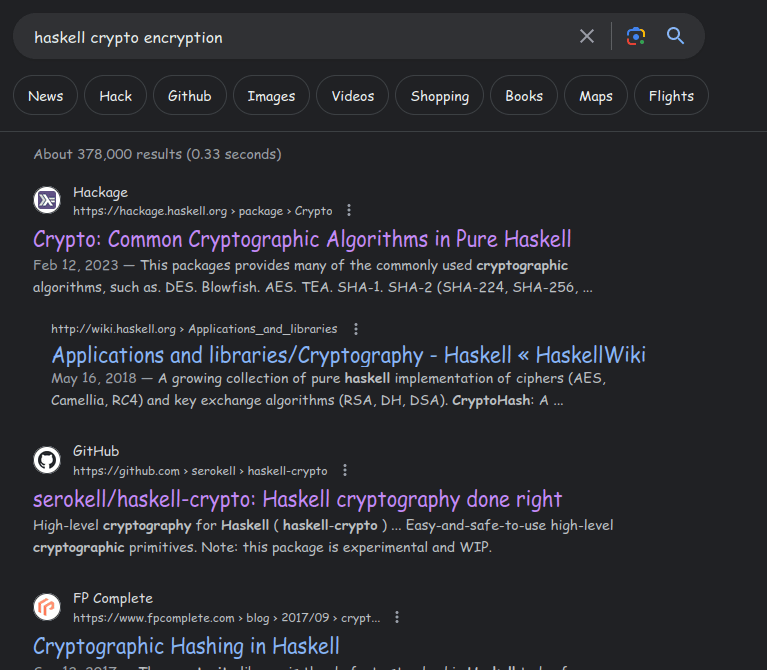This screenshot has height=670, width=767.
Task: Click snippet noting package is experimental and WIP
Action: pos(262,547)
